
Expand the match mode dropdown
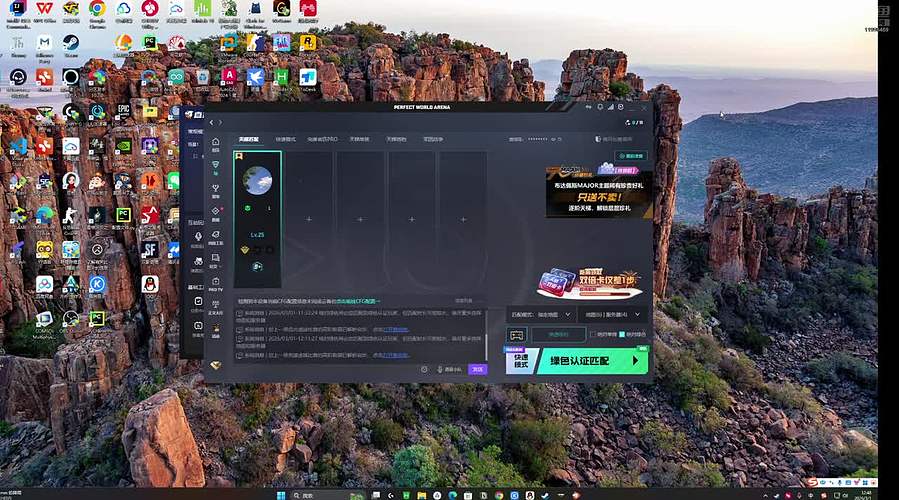(x=538, y=315)
